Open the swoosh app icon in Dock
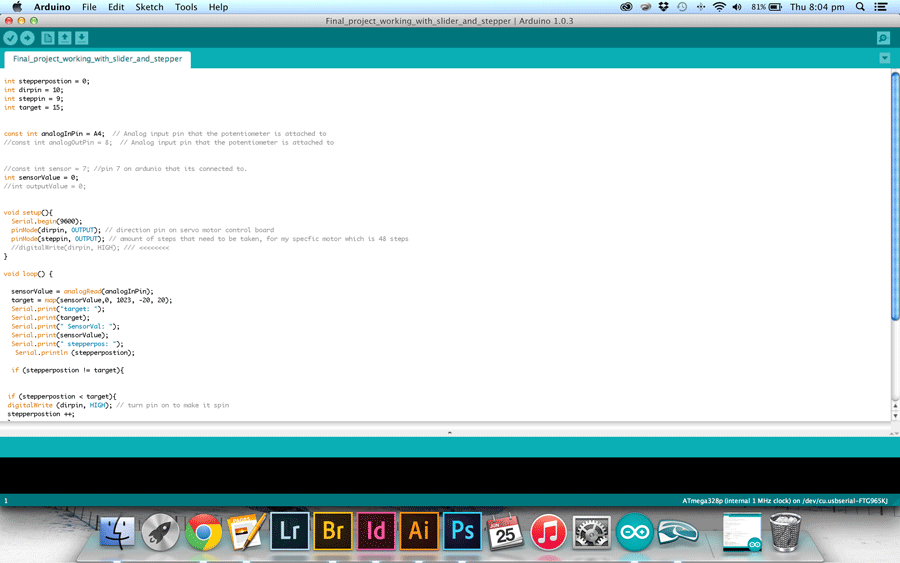This screenshot has height=563, width=900. tap(677, 532)
